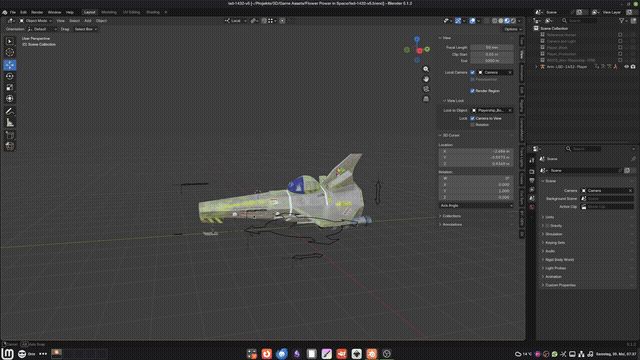Adjust the Focal Length 50 mm field
Image resolution: width=640 pixels, height=360 pixels.
(x=491, y=48)
